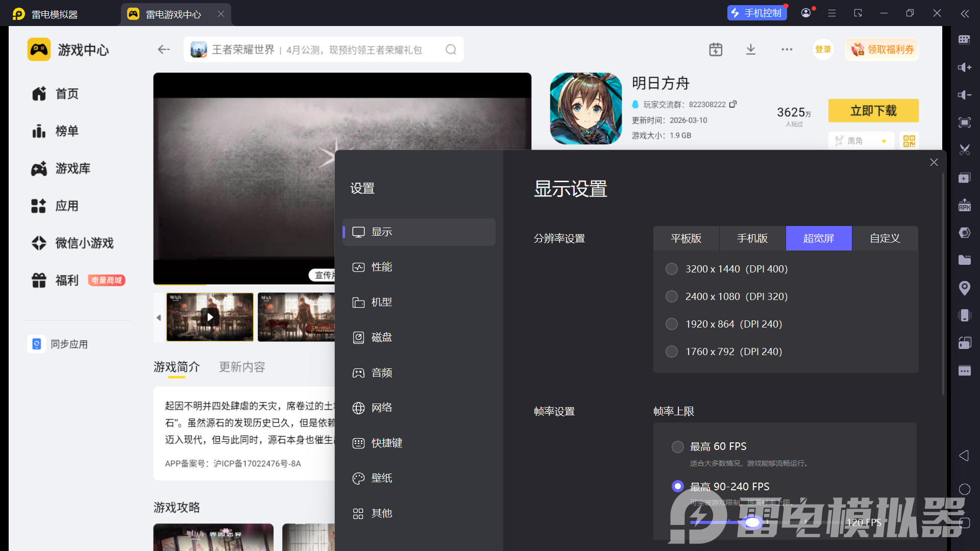Choose 1920 x 864 resolution radio
980x551 pixels.
[x=672, y=324]
